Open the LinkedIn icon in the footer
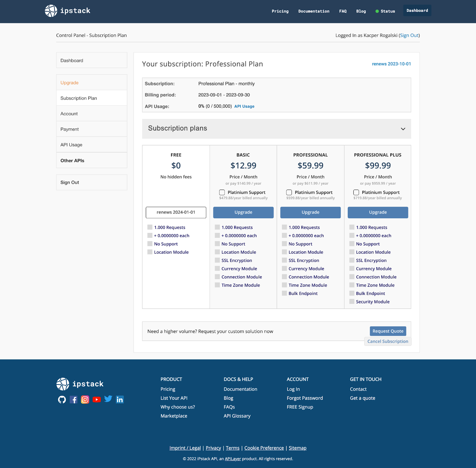This screenshot has width=476, height=468. coord(120,400)
